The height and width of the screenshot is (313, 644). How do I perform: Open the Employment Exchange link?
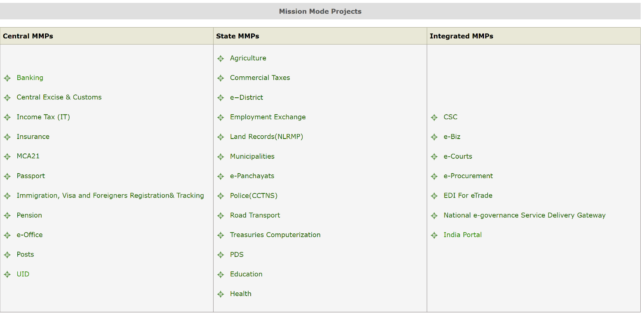pyautogui.click(x=268, y=117)
